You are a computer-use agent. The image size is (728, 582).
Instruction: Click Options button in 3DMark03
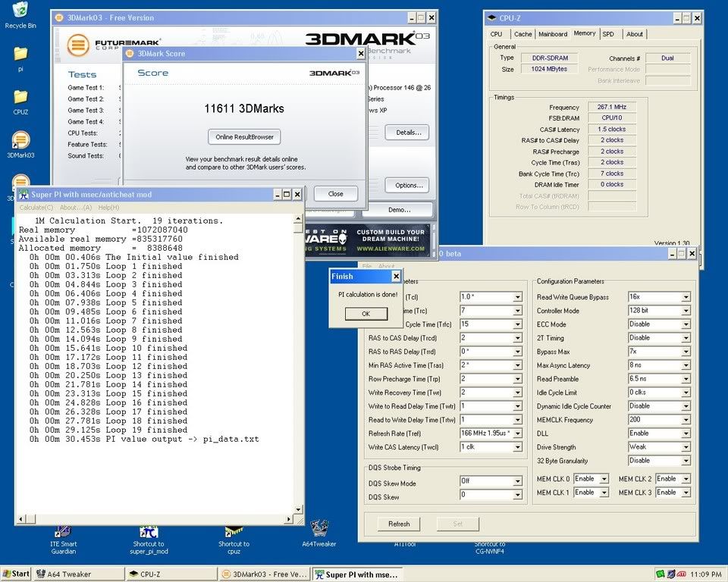tap(407, 185)
